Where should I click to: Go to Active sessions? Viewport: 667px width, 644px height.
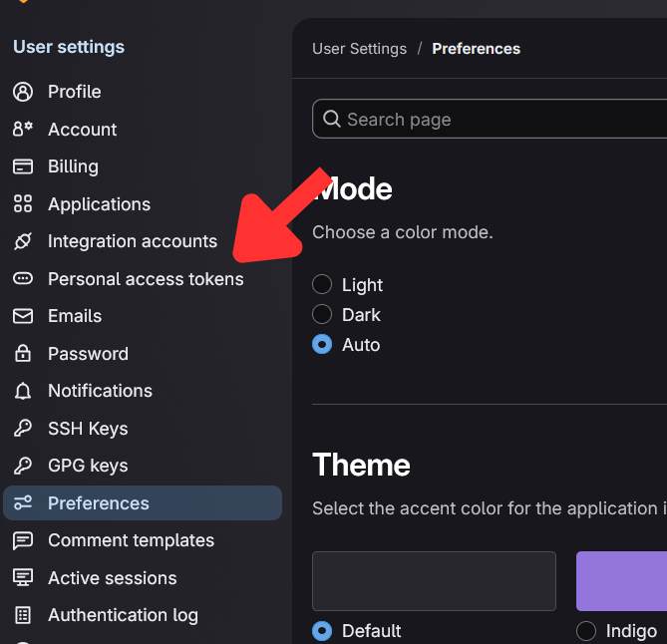112,578
